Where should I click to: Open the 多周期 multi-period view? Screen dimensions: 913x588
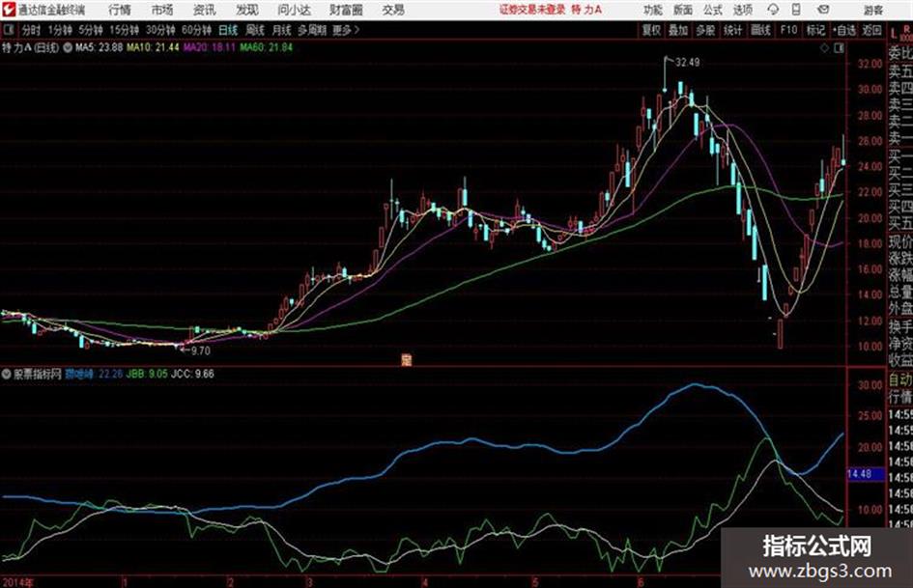313,30
